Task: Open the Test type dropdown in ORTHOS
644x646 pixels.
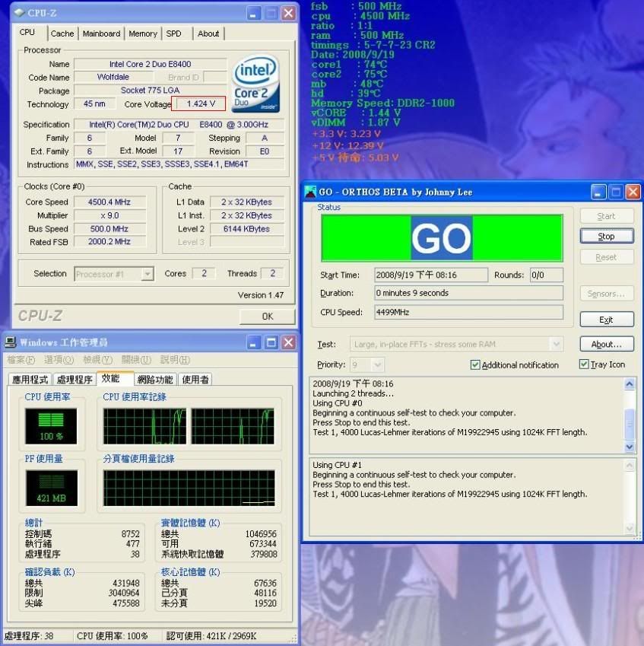Action: (x=557, y=344)
